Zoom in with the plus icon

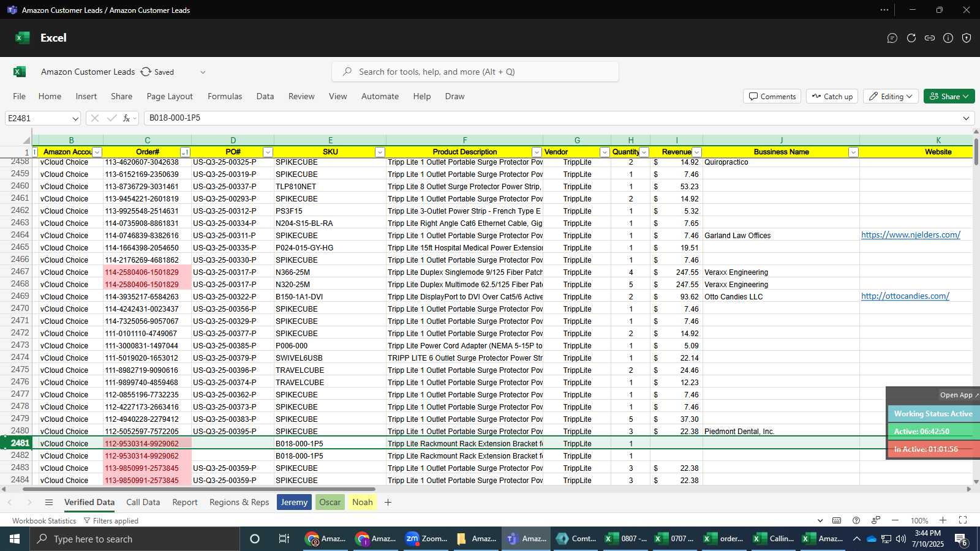click(943, 520)
